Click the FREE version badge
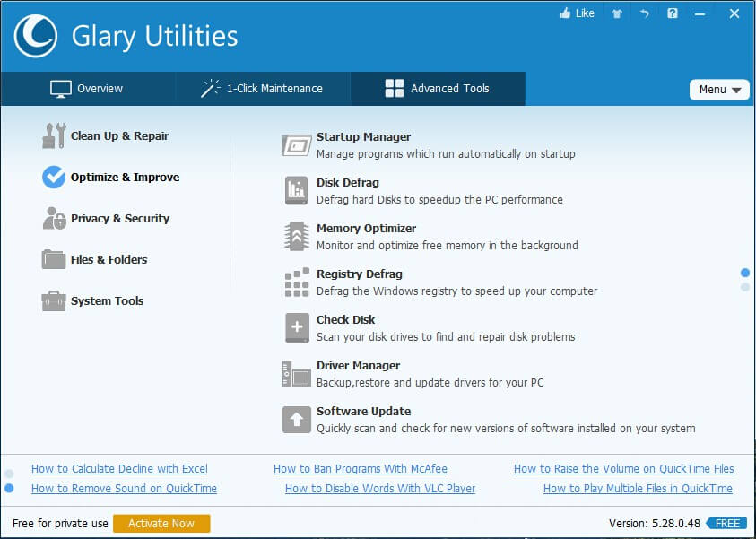The image size is (756, 539). tap(726, 523)
